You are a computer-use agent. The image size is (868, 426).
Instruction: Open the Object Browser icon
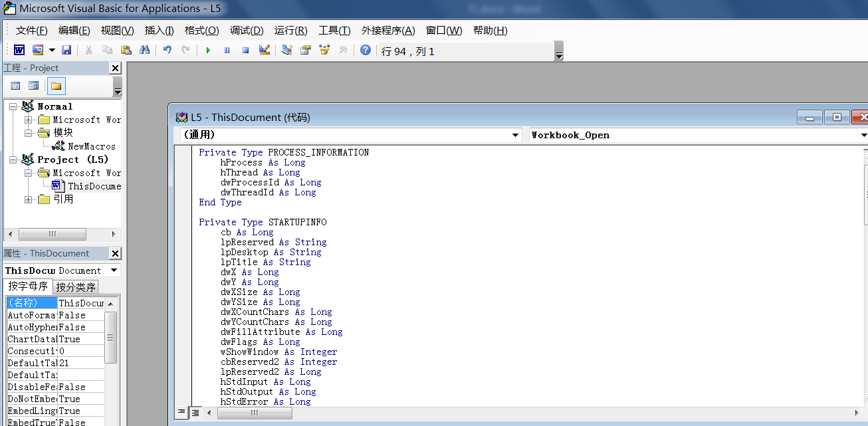[x=324, y=50]
